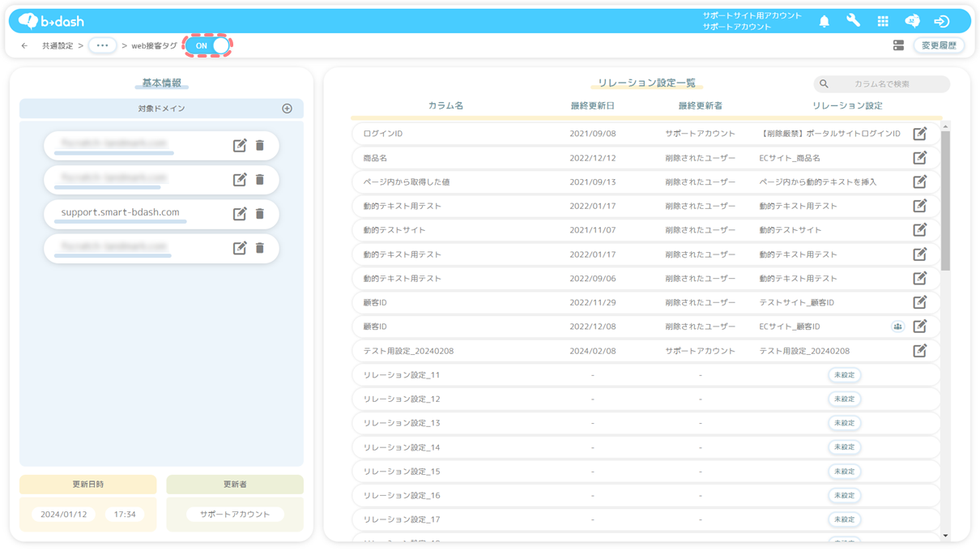
Task: Click 未設定 for リレーション設定_14
Action: [x=844, y=447]
